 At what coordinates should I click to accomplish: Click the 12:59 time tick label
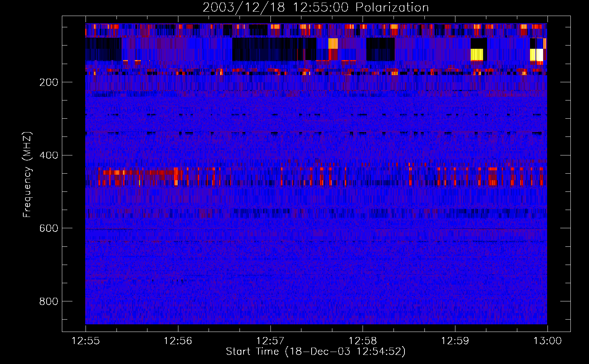tap(455, 341)
